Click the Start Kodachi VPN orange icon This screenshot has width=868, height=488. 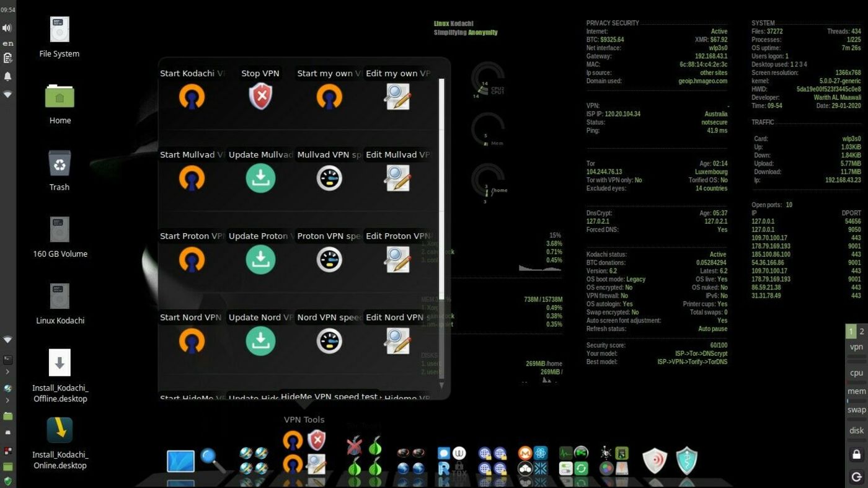point(192,97)
